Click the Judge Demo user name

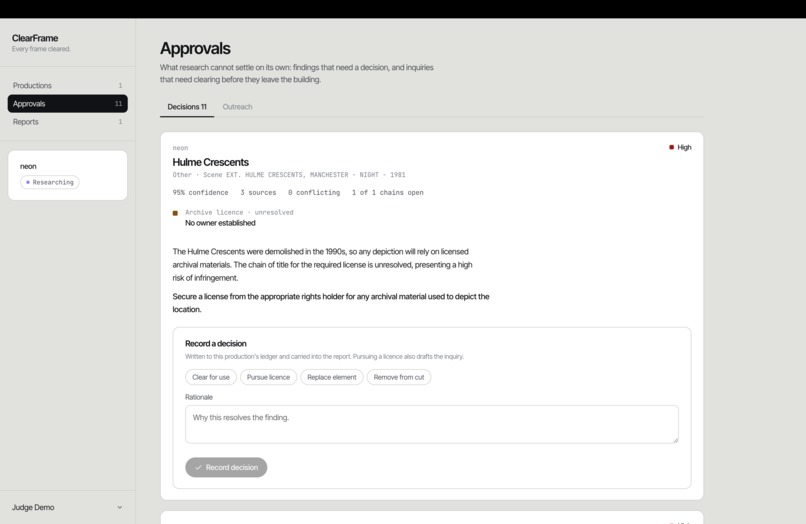pyautogui.click(x=33, y=507)
